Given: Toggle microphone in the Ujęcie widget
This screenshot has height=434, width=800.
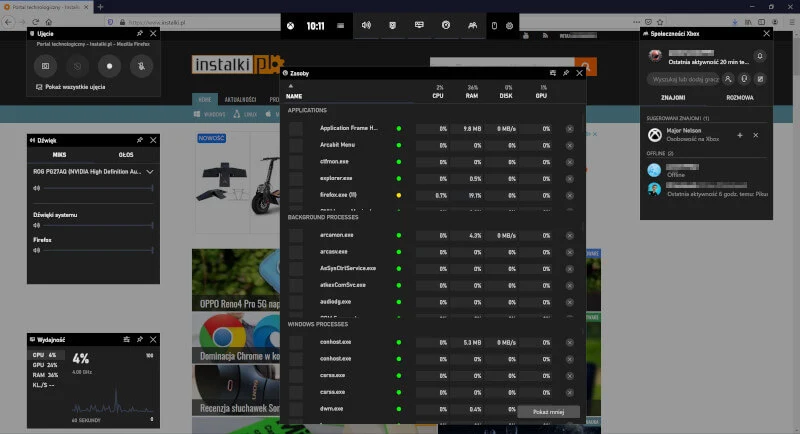Looking at the screenshot, I should [x=141, y=66].
